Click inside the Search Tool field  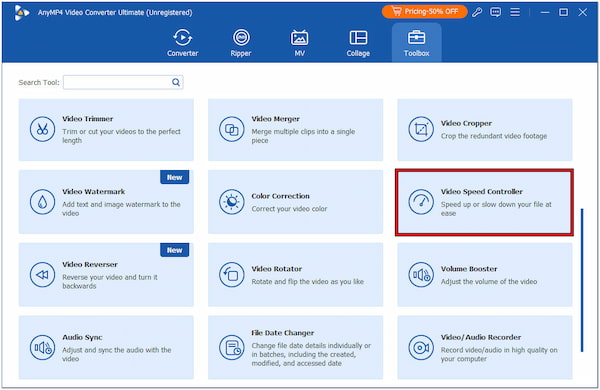(123, 82)
